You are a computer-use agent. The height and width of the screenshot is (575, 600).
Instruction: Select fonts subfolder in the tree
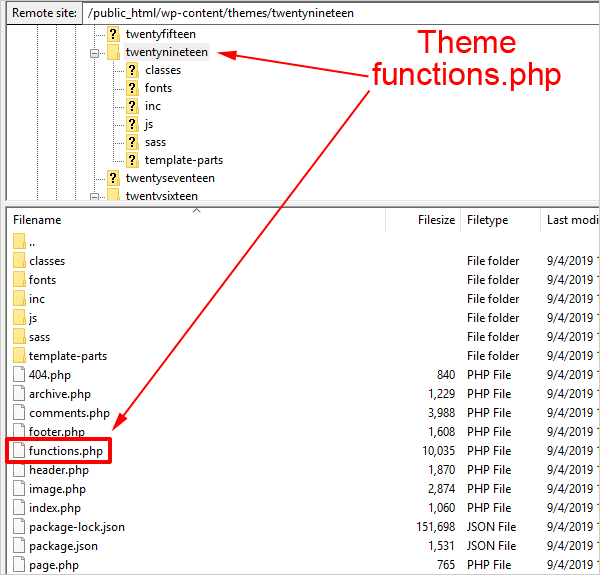158,88
